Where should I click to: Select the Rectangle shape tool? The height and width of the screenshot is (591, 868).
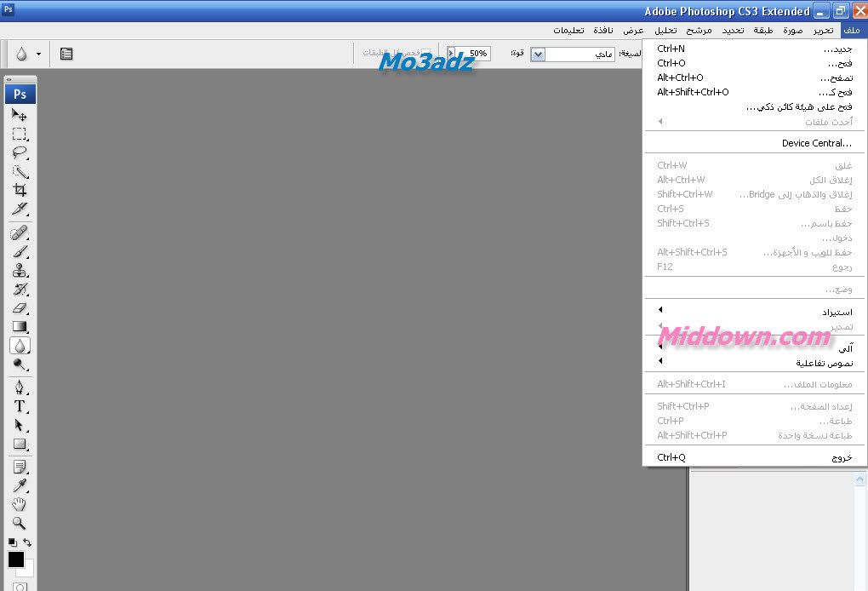20,444
